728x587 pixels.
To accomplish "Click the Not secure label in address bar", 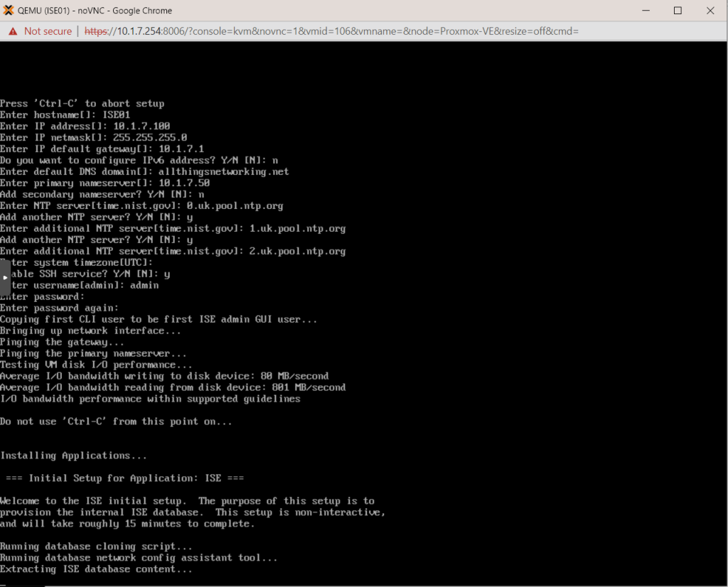I will (48, 31).
